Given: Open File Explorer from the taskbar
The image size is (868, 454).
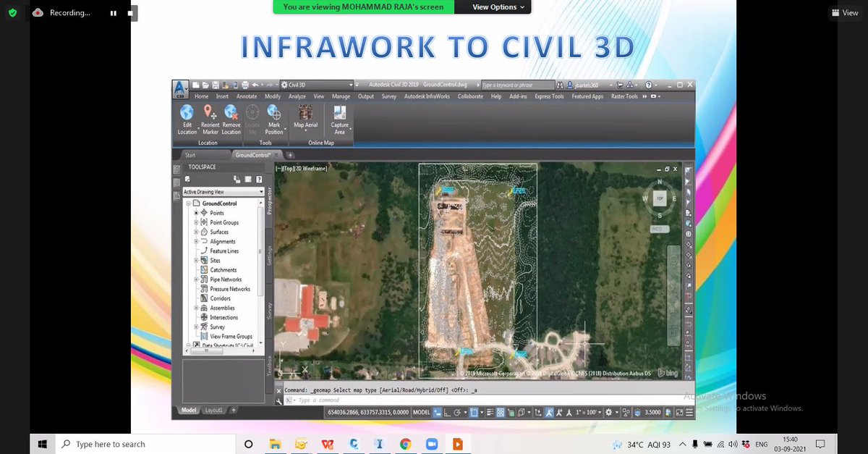Looking at the screenshot, I should 275,444.
